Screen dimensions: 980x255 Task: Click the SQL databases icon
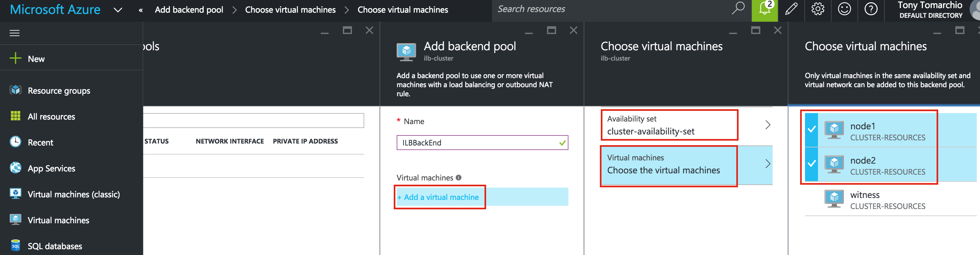point(16,245)
